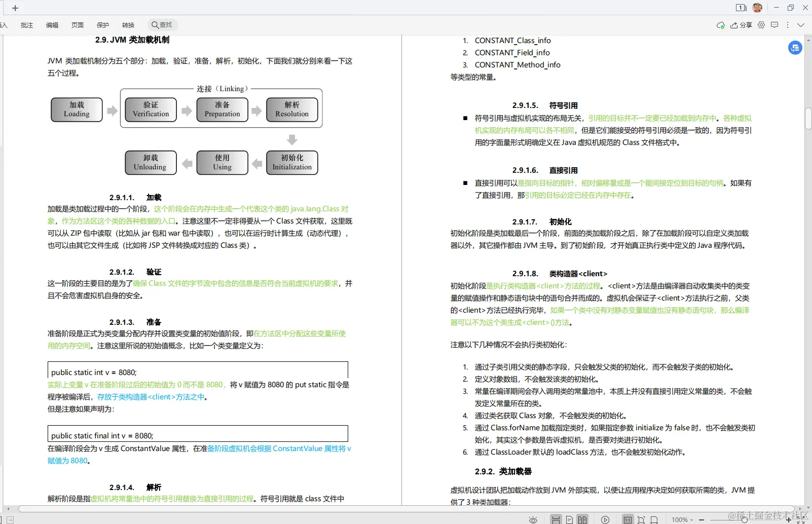Click the 转换 convert option
The height and width of the screenshot is (524, 812).
[x=128, y=25]
